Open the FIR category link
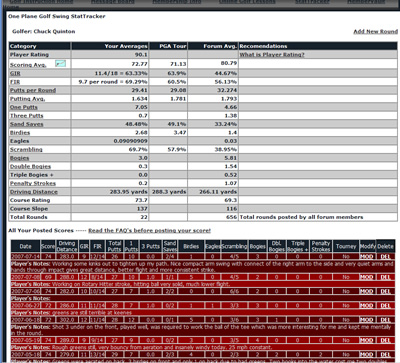 point(15,82)
